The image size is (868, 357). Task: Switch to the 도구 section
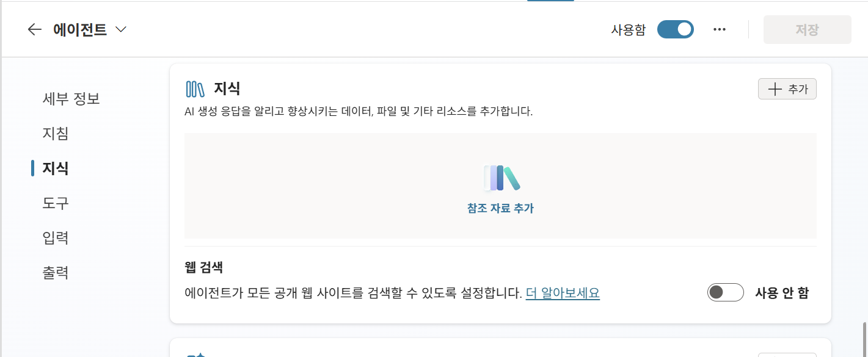pos(55,203)
